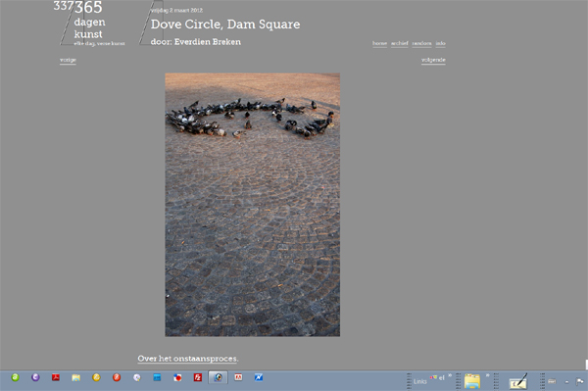Screen dimensions: 588x391
Task: Open Adobe Acrobat from the taskbar
Action: (x=56, y=377)
